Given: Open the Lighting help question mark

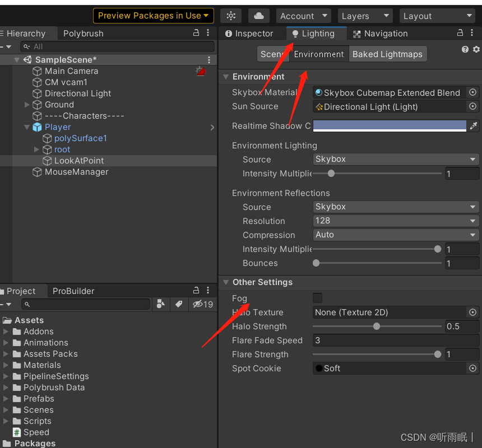Looking at the screenshot, I should (x=465, y=49).
